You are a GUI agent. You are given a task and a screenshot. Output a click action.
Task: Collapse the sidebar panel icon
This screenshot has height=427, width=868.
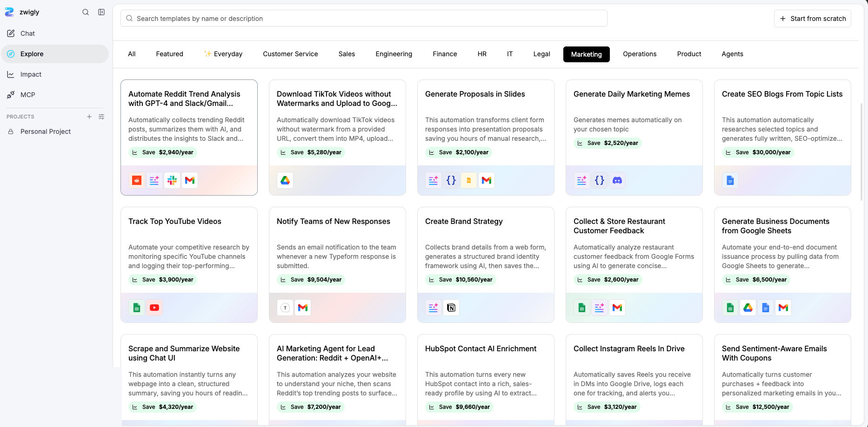click(x=101, y=12)
